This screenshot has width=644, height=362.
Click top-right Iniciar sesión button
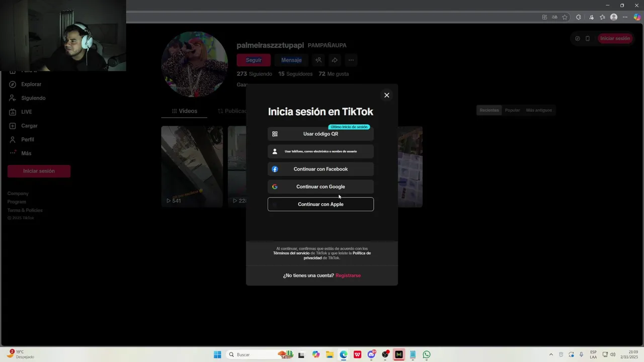(x=615, y=38)
